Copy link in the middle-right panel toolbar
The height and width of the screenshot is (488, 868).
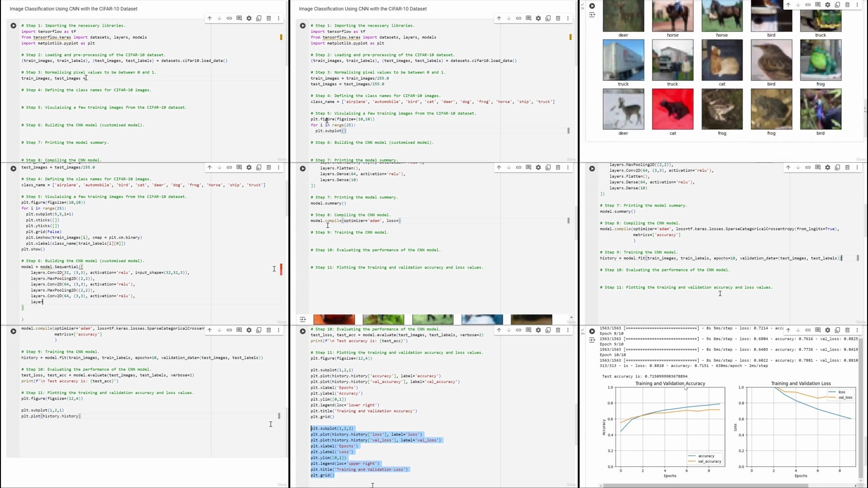pos(808,167)
